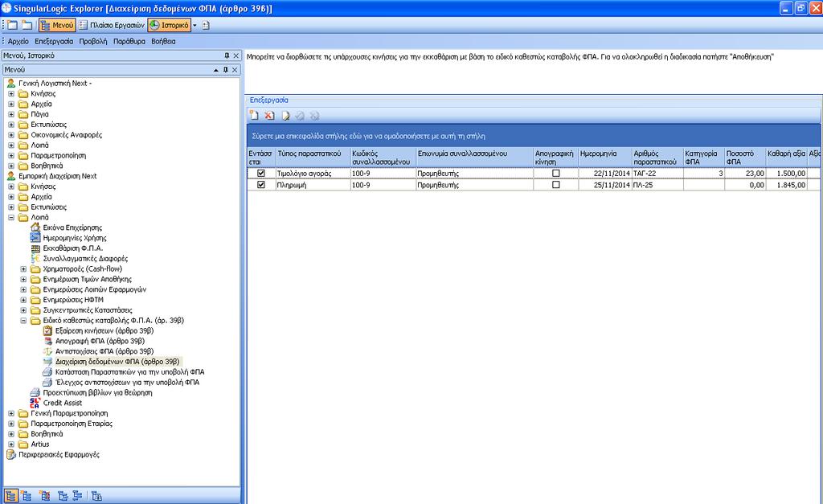Open Εικόνα Επιχείρησης item
Viewport: 823px width, 504px height.
pyautogui.click(x=72, y=227)
